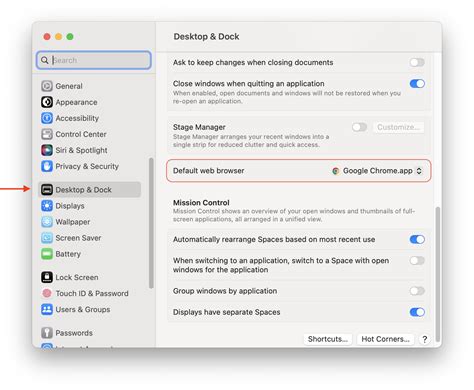Enable the Stage Manager switch

click(359, 127)
